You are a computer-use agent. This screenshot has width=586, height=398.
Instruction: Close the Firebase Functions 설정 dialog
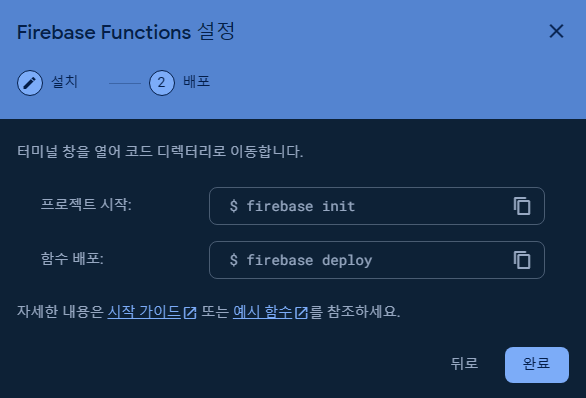556,31
